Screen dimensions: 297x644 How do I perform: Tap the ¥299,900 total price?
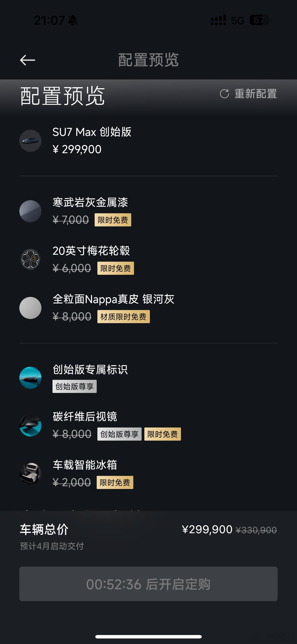pos(207,530)
